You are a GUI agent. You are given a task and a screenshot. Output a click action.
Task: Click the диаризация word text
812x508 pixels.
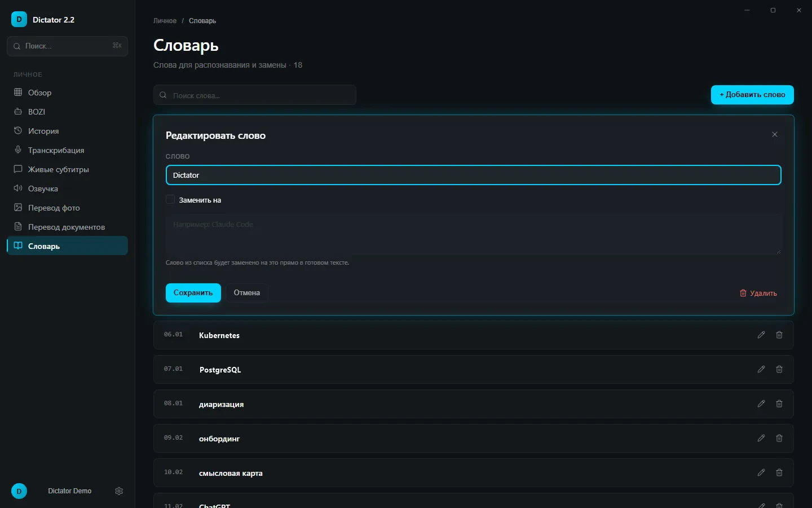click(x=222, y=404)
